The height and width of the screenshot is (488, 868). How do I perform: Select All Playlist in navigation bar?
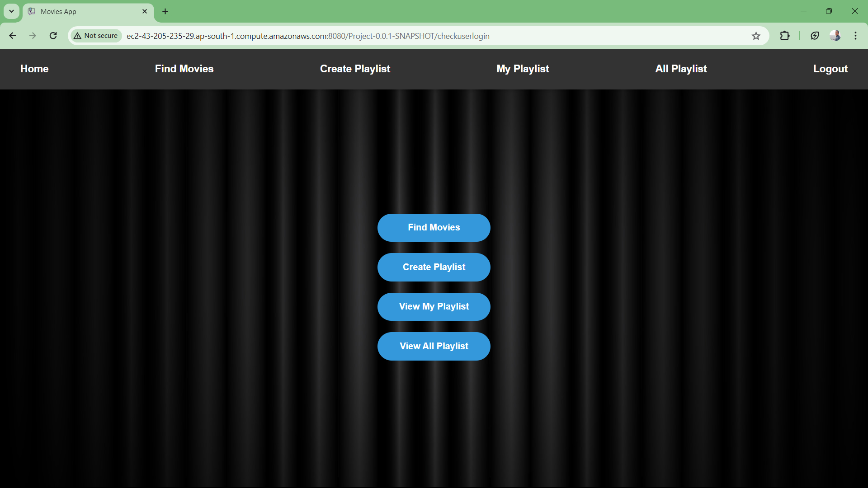click(681, 69)
